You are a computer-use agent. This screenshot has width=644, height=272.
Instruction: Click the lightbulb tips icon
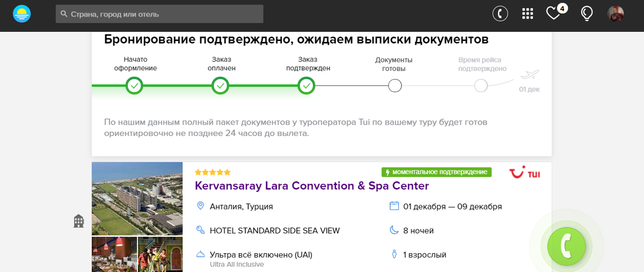tap(587, 13)
